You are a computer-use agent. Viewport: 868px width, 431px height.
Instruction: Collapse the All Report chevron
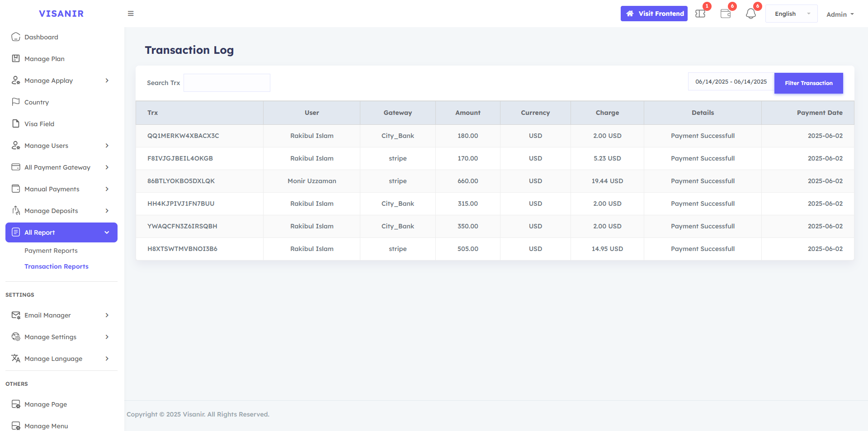(107, 232)
